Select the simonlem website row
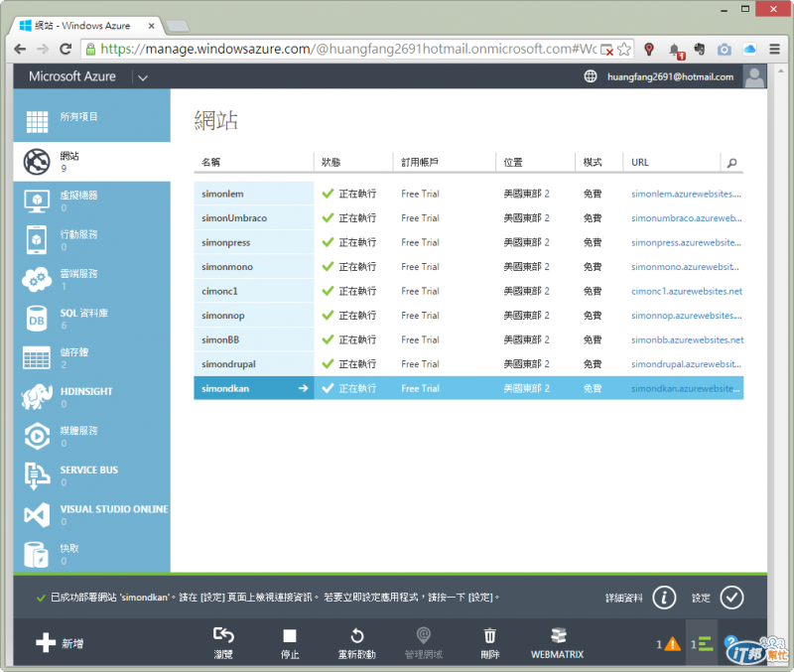 click(x=468, y=194)
